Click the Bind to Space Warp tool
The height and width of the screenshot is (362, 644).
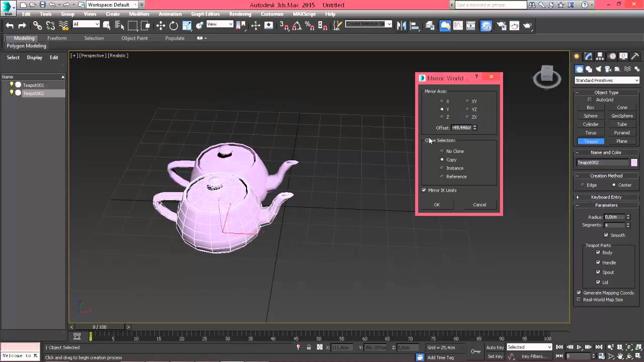(63, 26)
